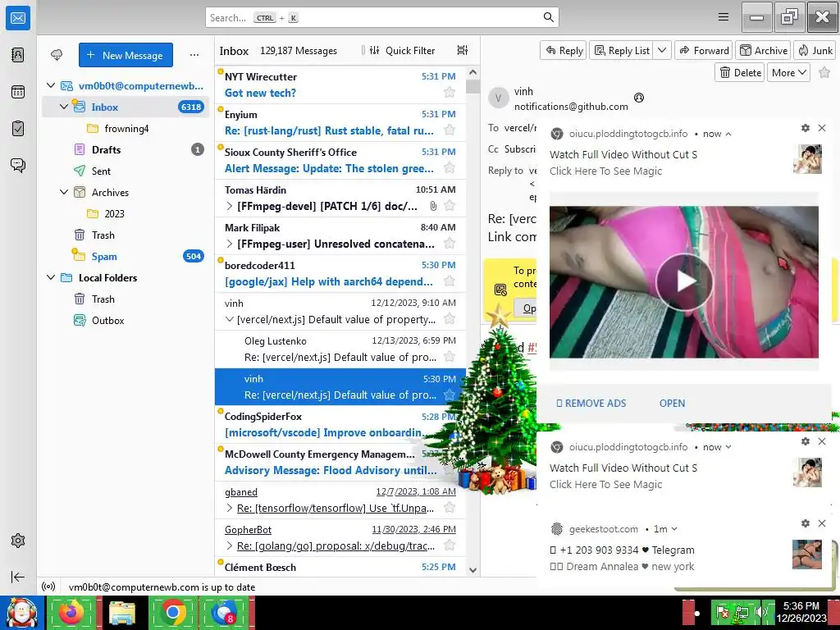Open the Calendar space icon
This screenshot has width=840, height=630.
click(18, 92)
